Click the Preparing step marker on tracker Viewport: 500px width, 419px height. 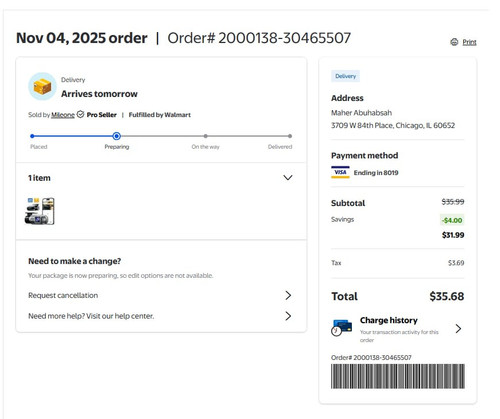[116, 136]
